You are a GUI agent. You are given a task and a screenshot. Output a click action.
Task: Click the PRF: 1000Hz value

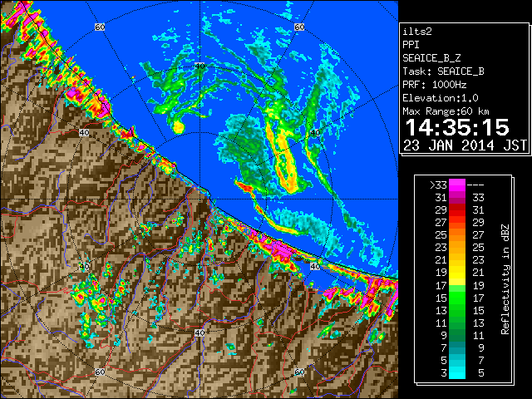click(x=434, y=85)
